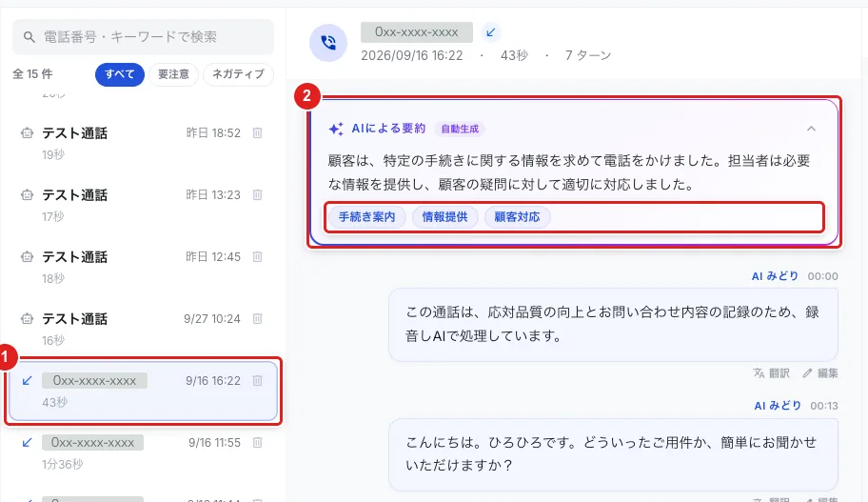The width and height of the screenshot is (868, 502).
Task: Click robot icon of 昨日 18:52 test call
Action: point(27,133)
